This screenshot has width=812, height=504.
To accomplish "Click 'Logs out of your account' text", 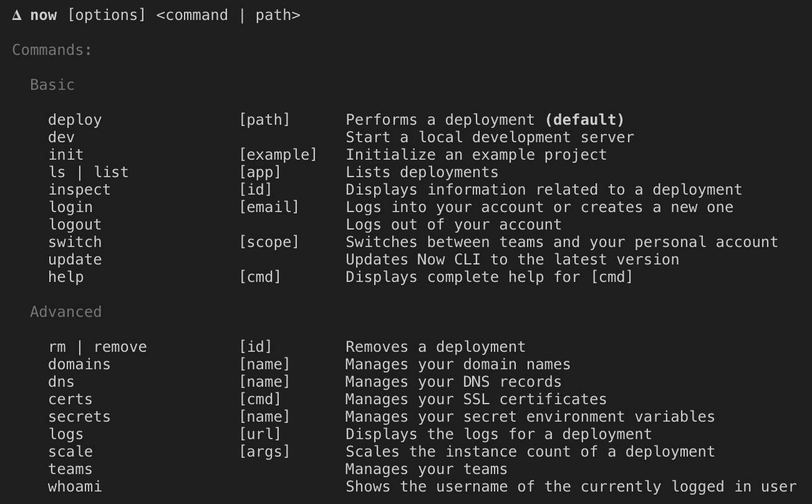I will [x=453, y=225].
